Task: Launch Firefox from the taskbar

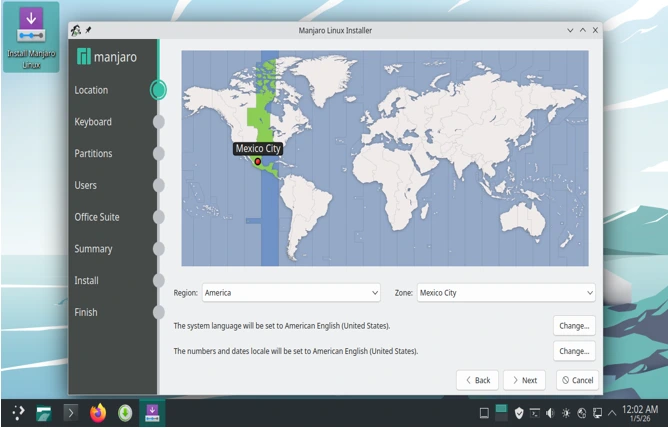Action: tap(97, 413)
